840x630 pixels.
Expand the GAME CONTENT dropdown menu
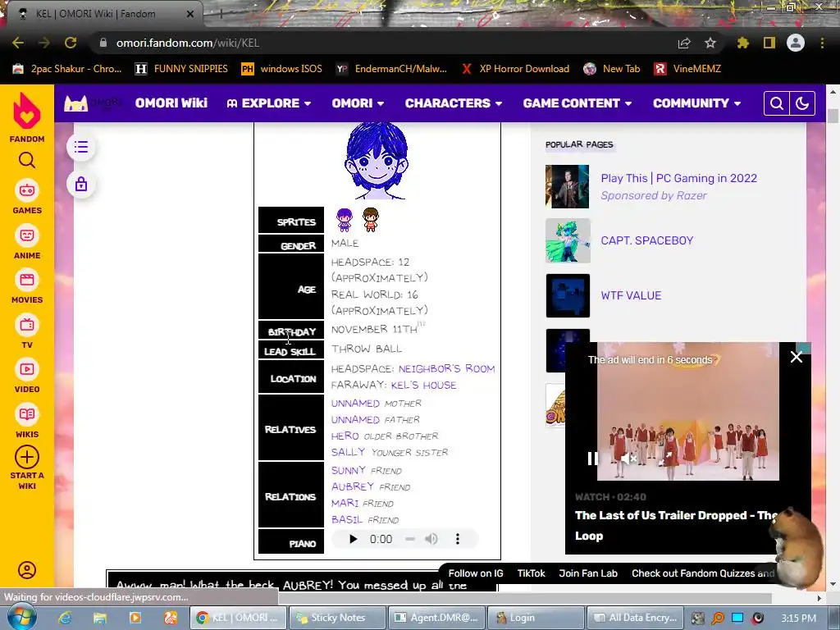click(x=577, y=103)
